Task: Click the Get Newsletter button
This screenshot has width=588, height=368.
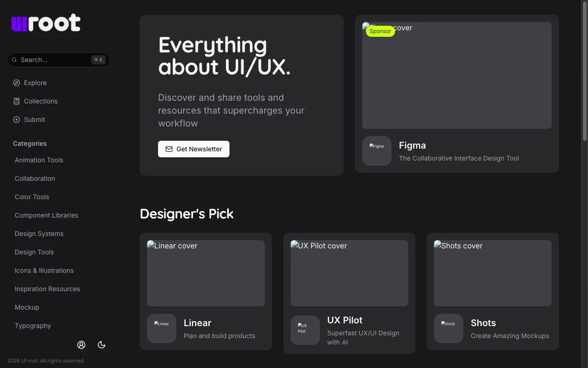Action: pyautogui.click(x=194, y=149)
